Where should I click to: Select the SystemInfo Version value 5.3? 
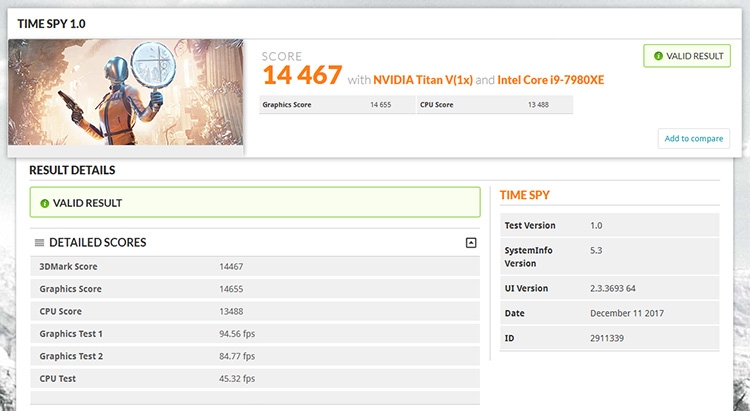596,250
